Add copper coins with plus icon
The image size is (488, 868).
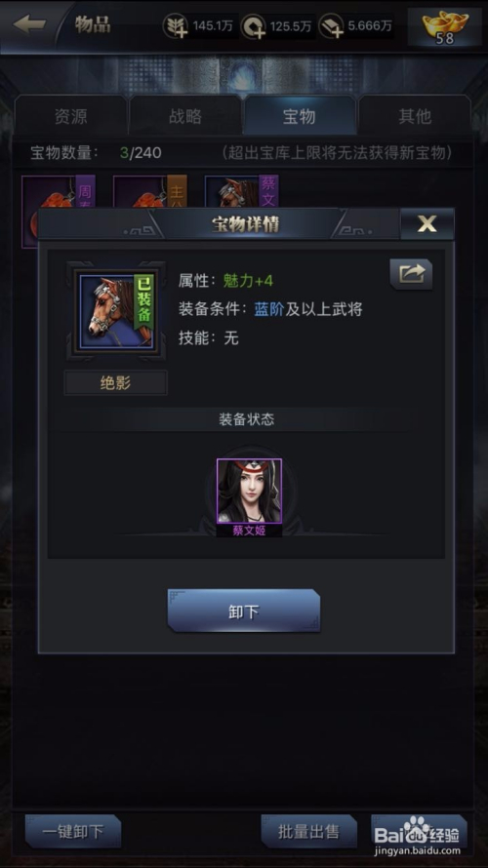click(253, 26)
